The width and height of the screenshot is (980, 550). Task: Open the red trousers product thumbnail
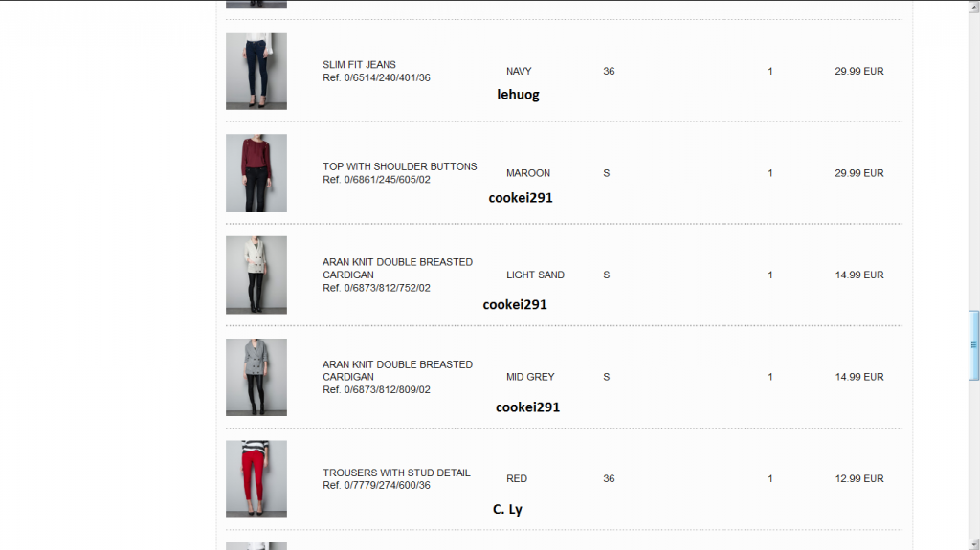coord(256,479)
